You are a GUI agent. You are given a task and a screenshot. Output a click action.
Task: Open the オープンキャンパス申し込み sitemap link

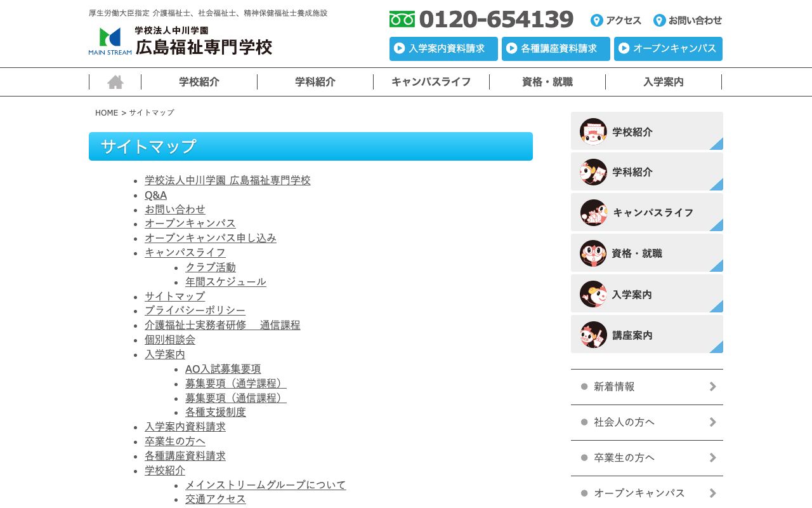(x=211, y=237)
